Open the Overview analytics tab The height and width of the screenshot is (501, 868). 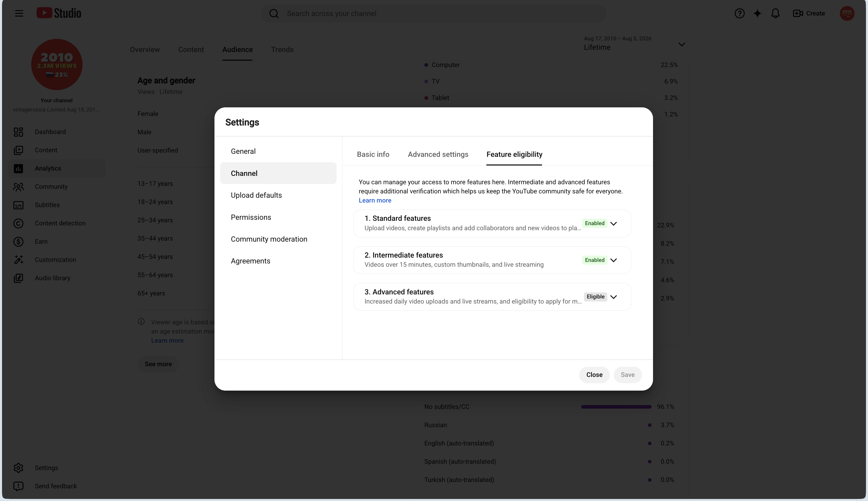click(x=145, y=49)
